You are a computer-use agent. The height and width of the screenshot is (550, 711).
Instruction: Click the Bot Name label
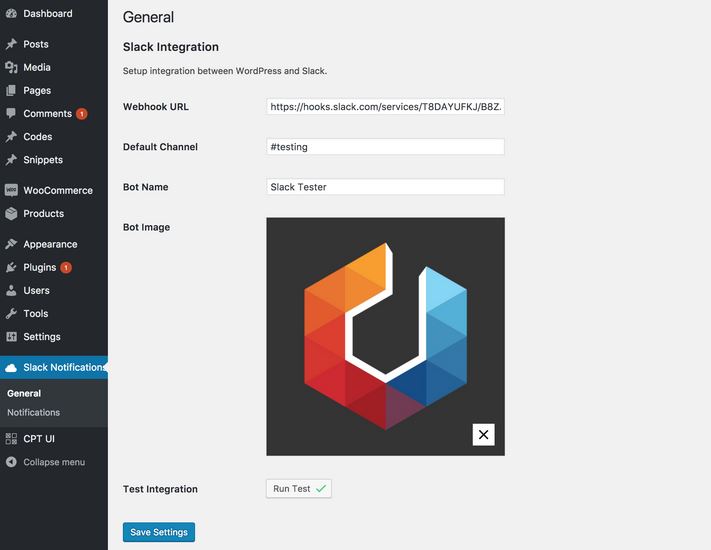click(x=146, y=187)
